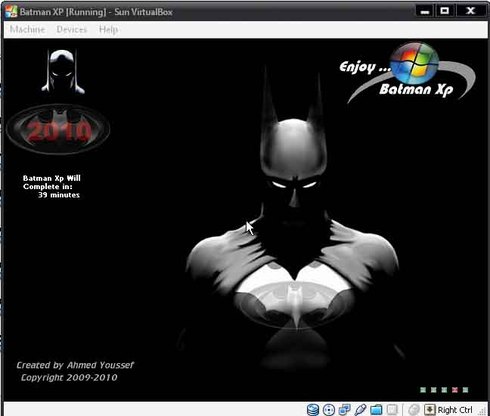This screenshot has width=490, height=416.
Task: Click the grayed mouse integration status icon
Action: coord(414,410)
